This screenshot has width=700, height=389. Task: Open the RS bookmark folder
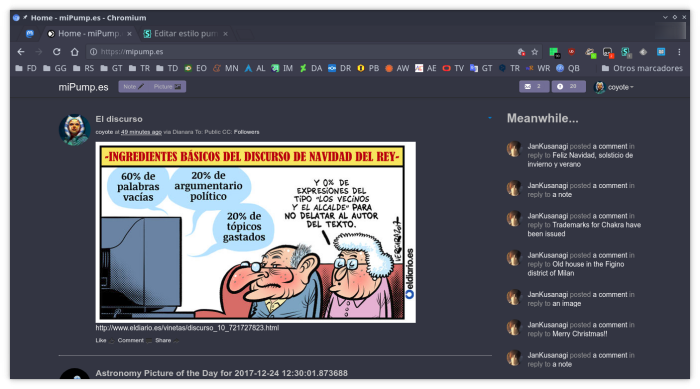(x=83, y=68)
